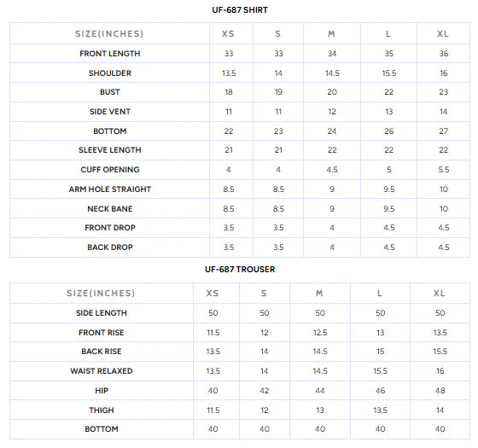Click the trouser HIP value 48 for XL

(440, 391)
